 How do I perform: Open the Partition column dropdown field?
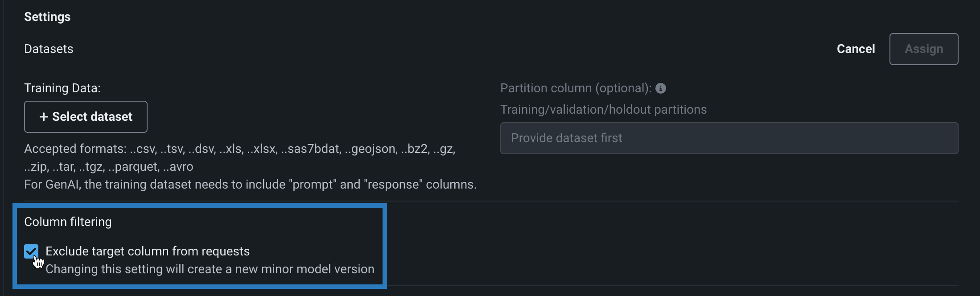coord(729,138)
